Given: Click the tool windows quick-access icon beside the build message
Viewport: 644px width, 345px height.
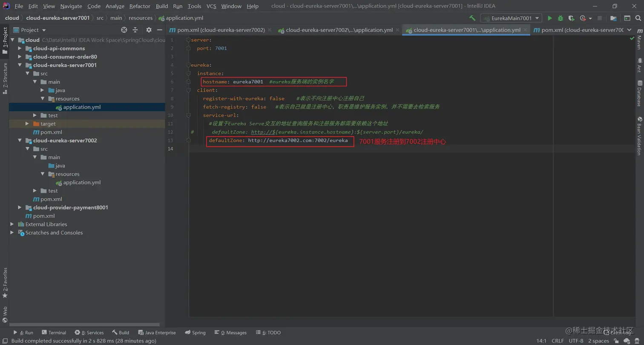Looking at the screenshot, I should [x=5, y=341].
